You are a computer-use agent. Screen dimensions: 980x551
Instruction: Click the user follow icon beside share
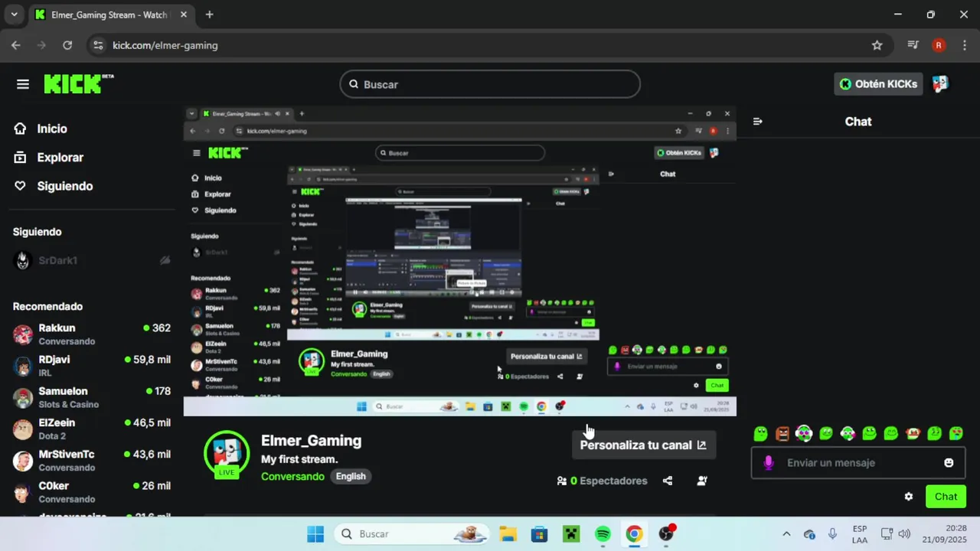click(702, 481)
